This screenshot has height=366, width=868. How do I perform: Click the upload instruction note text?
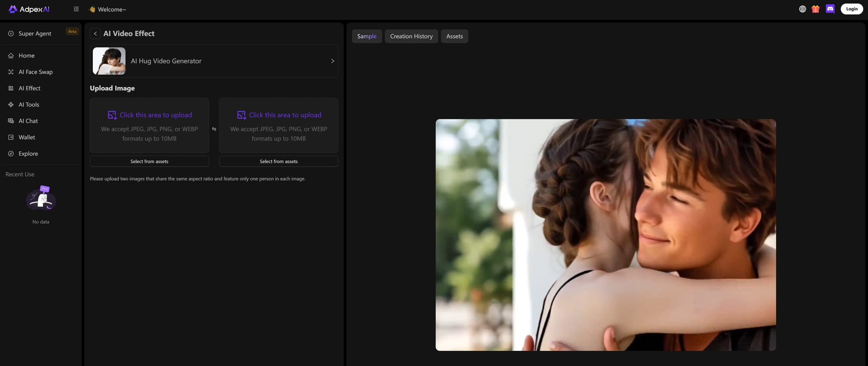197,179
